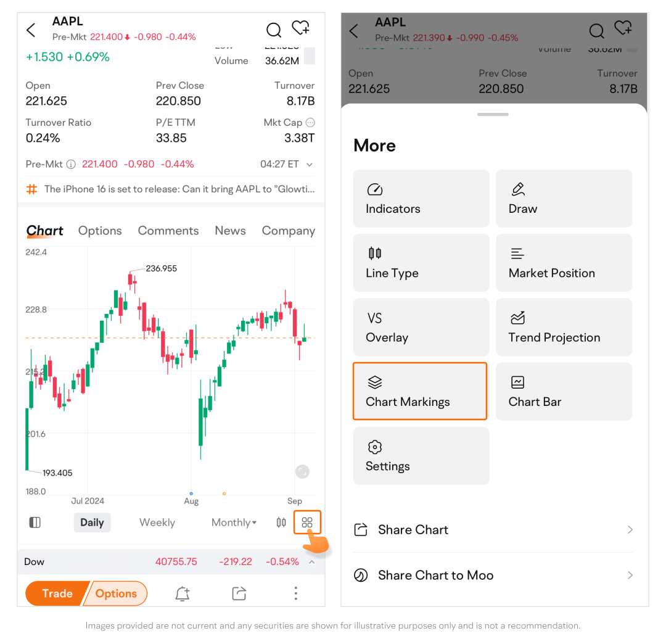Select the Weekly timeframe
This screenshot has width=666, height=644.
click(157, 523)
